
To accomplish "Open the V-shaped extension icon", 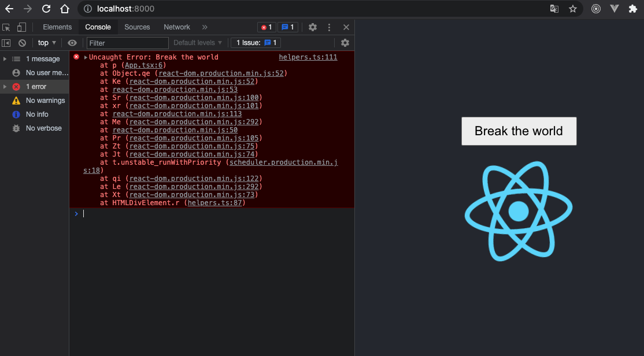I will click(x=615, y=9).
